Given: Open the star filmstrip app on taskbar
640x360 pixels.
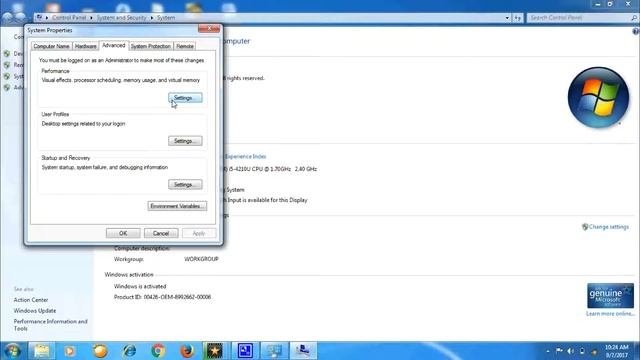Looking at the screenshot, I should [x=215, y=351].
